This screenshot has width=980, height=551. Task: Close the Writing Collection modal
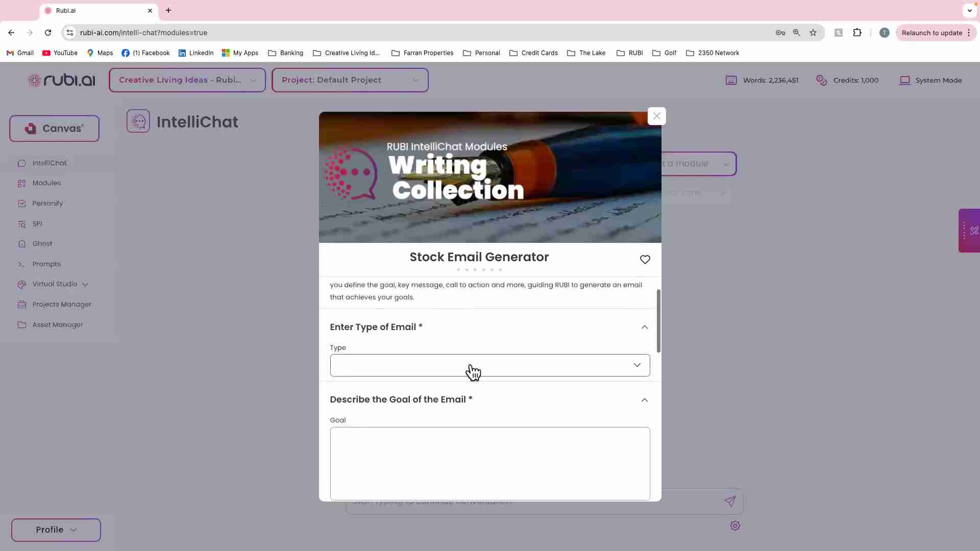point(656,116)
